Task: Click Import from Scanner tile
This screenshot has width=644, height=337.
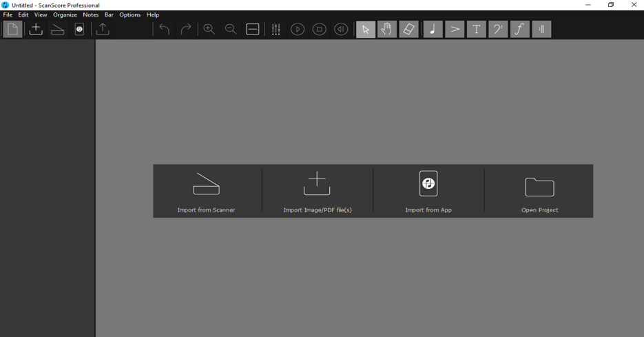Action: pos(207,191)
